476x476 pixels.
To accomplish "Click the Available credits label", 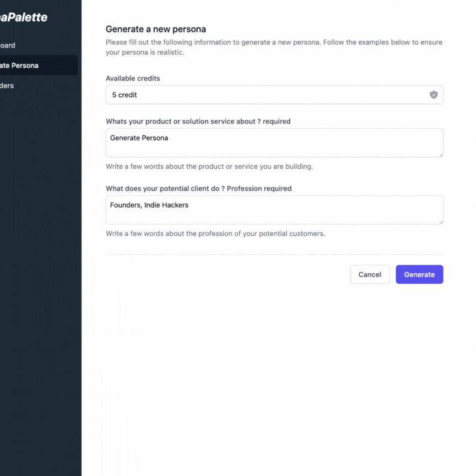I will [133, 78].
